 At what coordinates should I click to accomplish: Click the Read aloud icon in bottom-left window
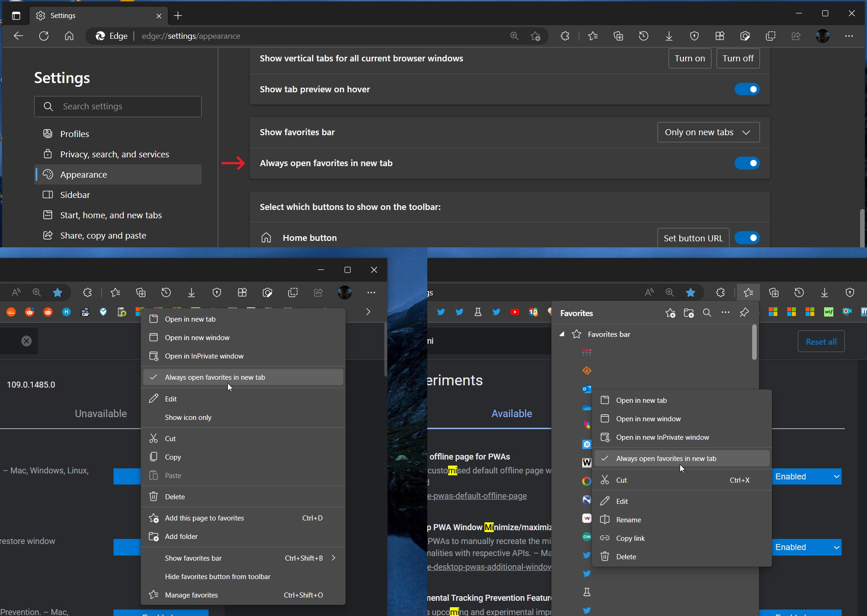(16, 293)
